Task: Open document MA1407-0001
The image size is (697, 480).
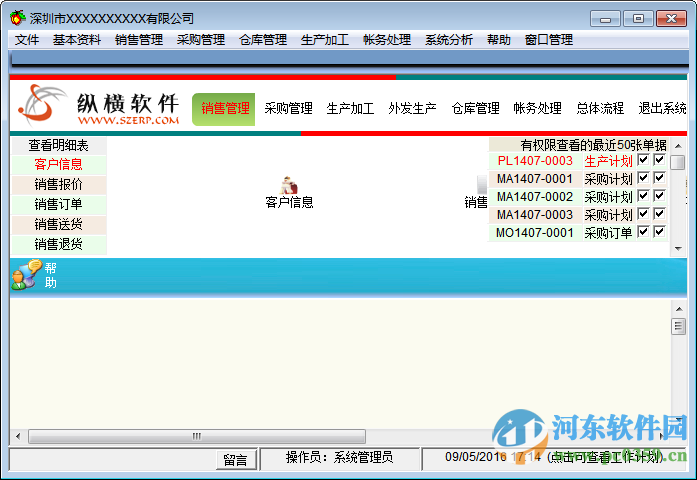Action: pyautogui.click(x=535, y=179)
